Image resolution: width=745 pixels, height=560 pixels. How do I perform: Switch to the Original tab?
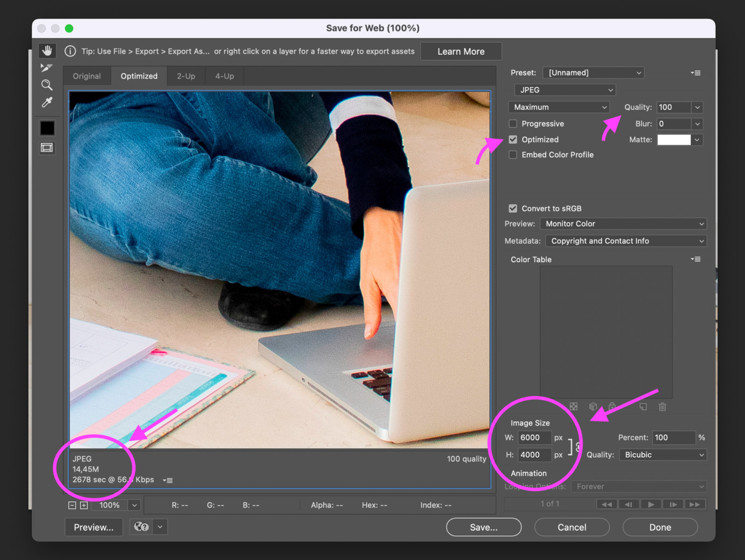click(x=87, y=76)
